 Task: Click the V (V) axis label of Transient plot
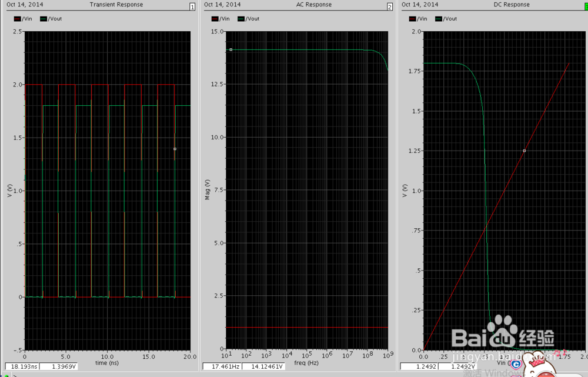click(10, 191)
